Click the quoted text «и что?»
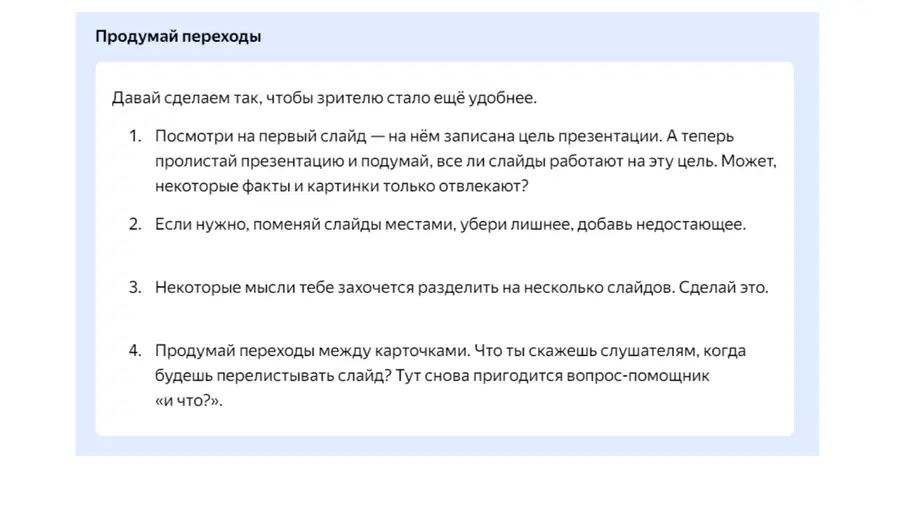This screenshot has width=900, height=506. point(188,400)
